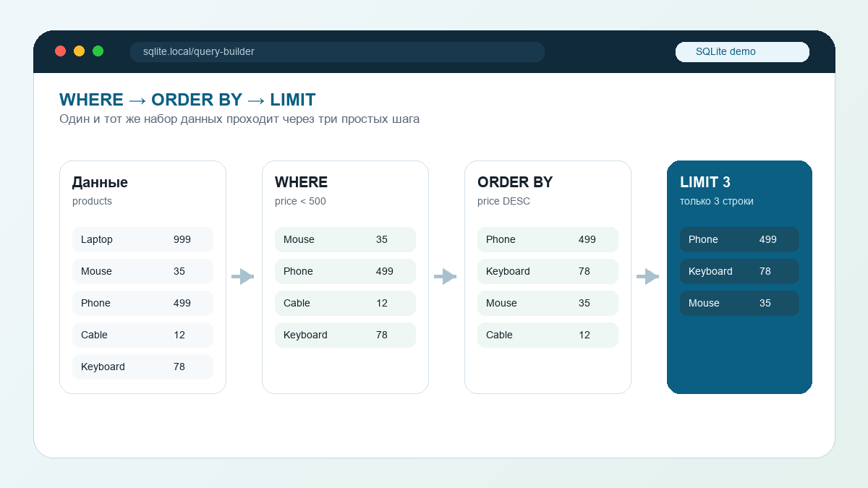Select the subtitle starting with Один и тот же
Viewport: 868px width, 488px height.
pos(239,119)
